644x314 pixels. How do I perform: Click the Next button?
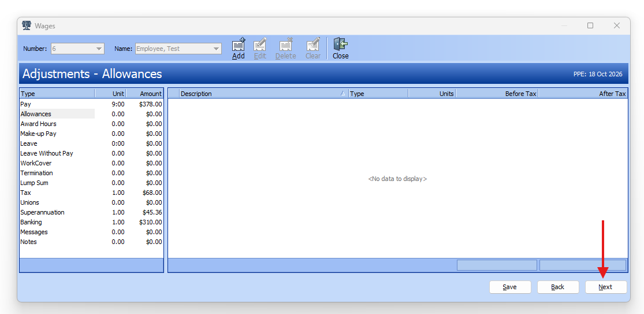606,287
